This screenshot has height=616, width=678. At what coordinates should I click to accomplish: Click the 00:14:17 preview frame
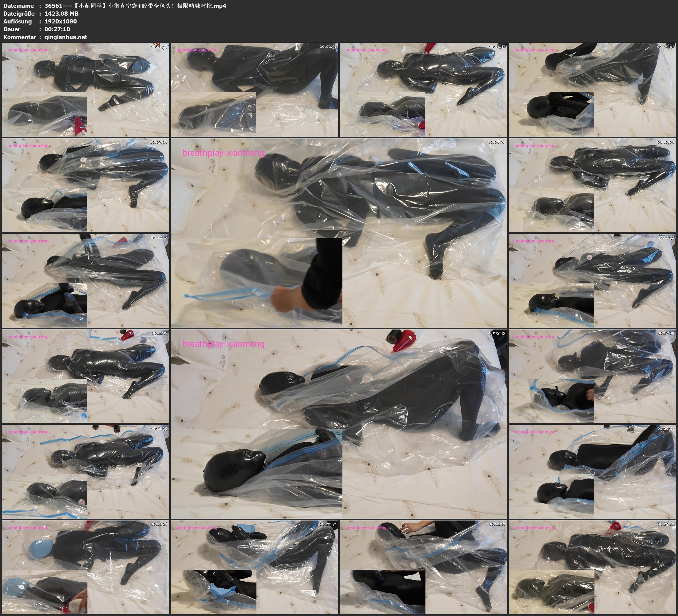click(85, 376)
